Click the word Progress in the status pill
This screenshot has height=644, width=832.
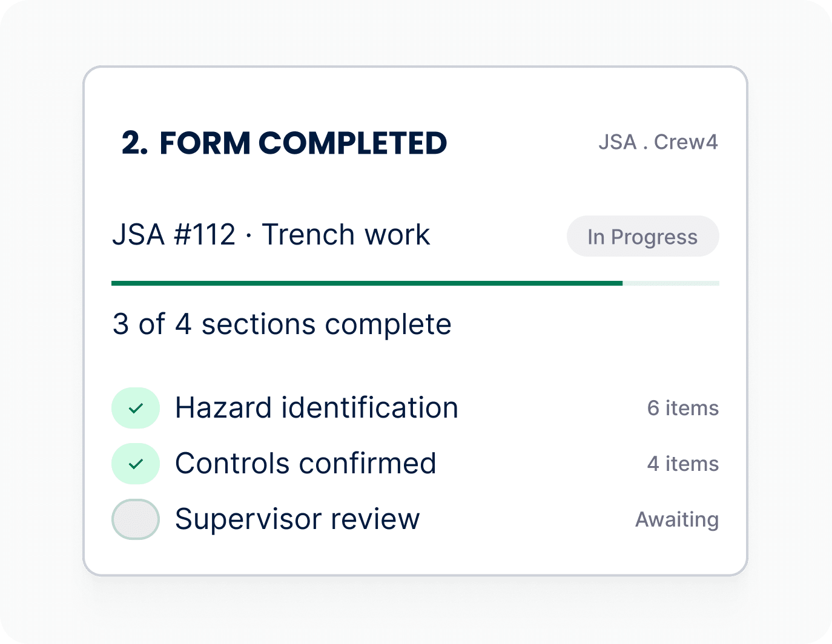click(654, 237)
